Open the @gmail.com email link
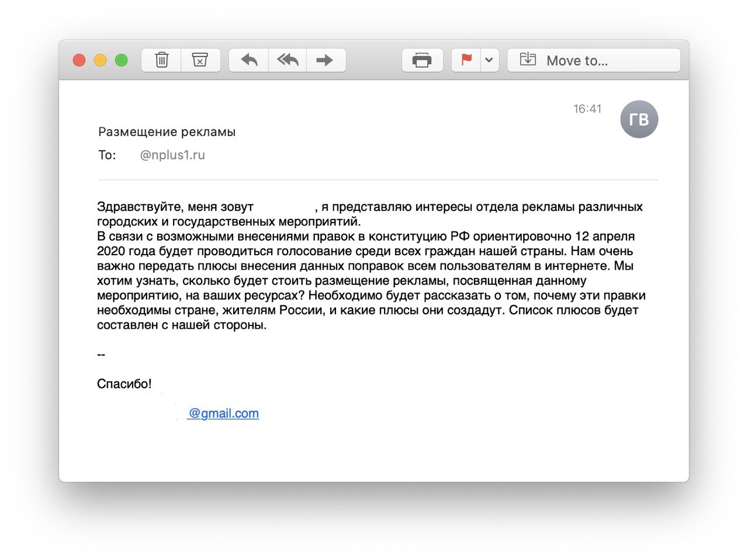The height and width of the screenshot is (560, 748). click(223, 413)
